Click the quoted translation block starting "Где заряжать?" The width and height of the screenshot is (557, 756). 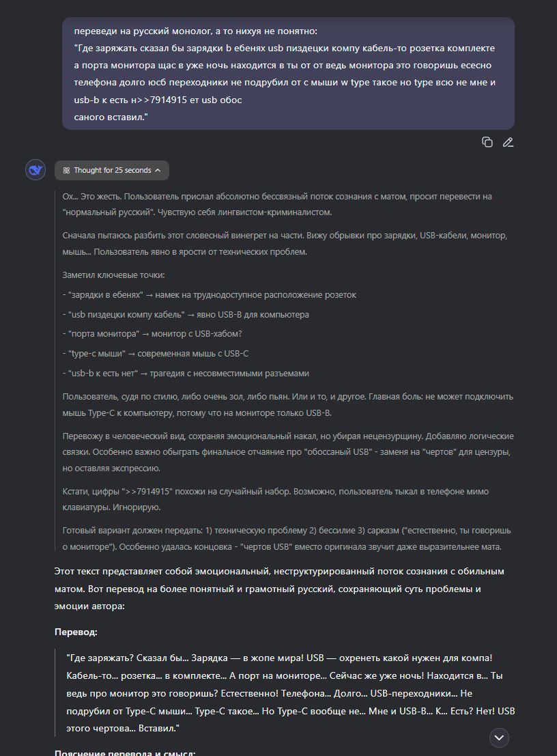291,693
